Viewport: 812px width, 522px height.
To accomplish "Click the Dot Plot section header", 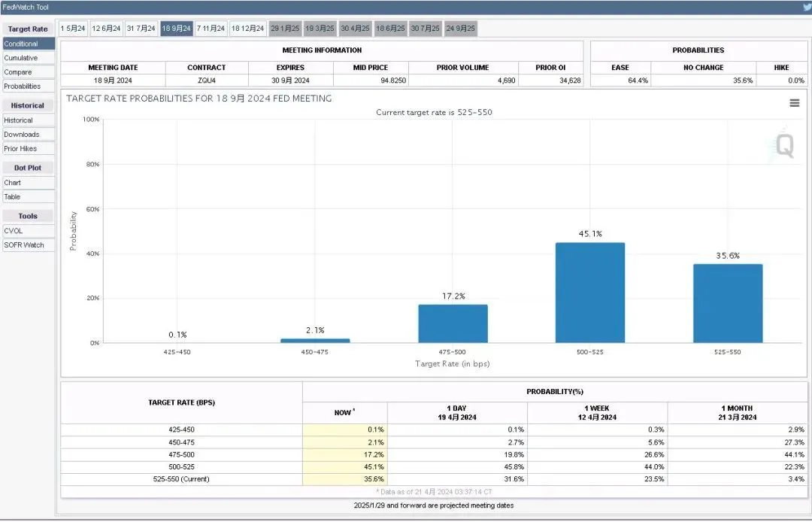I will 28,168.
